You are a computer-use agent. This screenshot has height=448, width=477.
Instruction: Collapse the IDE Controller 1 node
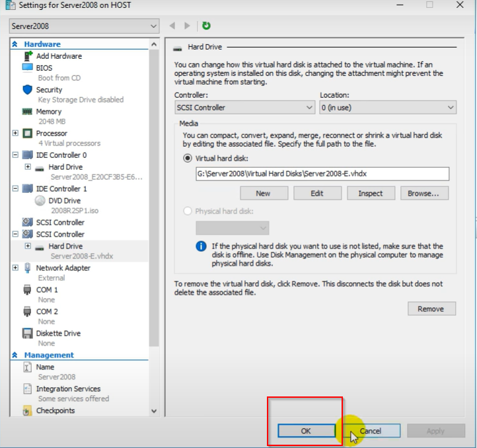15,189
